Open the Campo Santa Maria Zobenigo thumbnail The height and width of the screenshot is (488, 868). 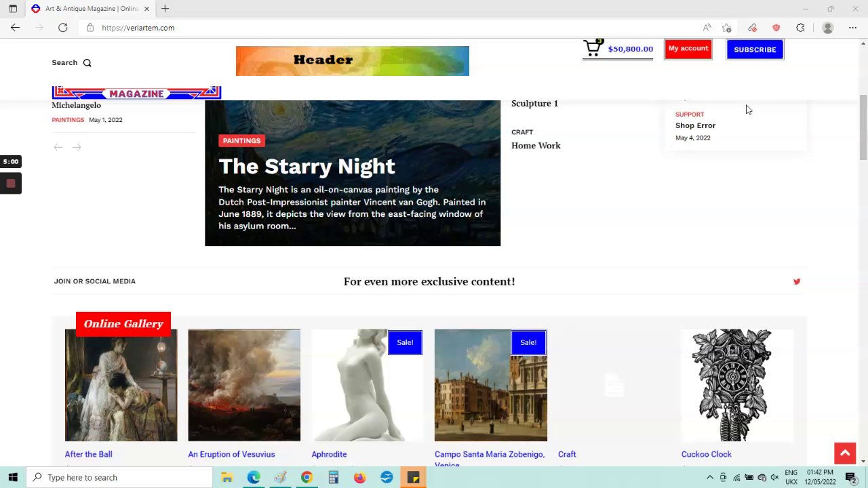tap(490, 385)
